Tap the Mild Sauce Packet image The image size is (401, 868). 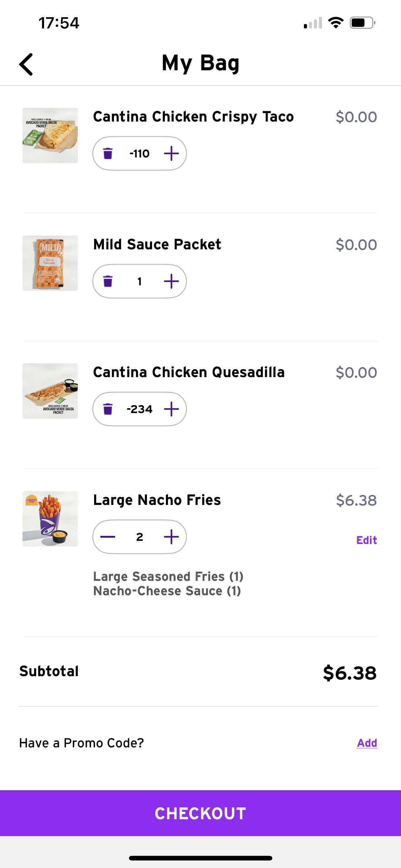50,263
